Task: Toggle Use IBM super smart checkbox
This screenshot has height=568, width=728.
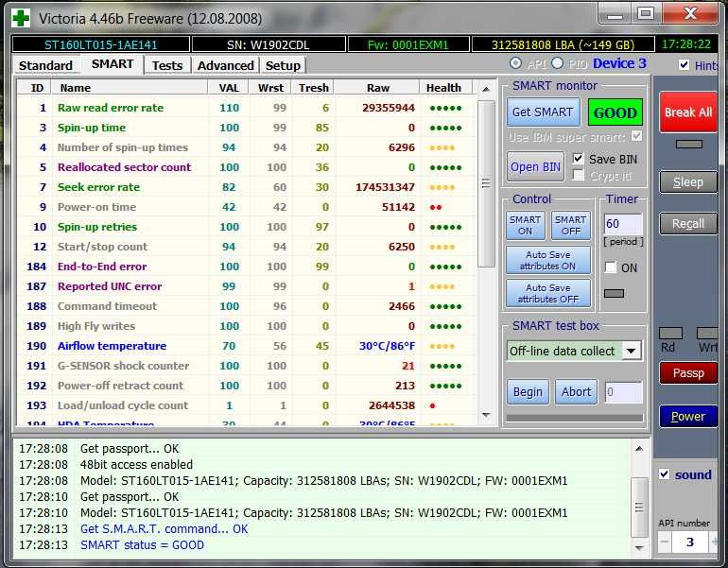Action: click(637, 136)
